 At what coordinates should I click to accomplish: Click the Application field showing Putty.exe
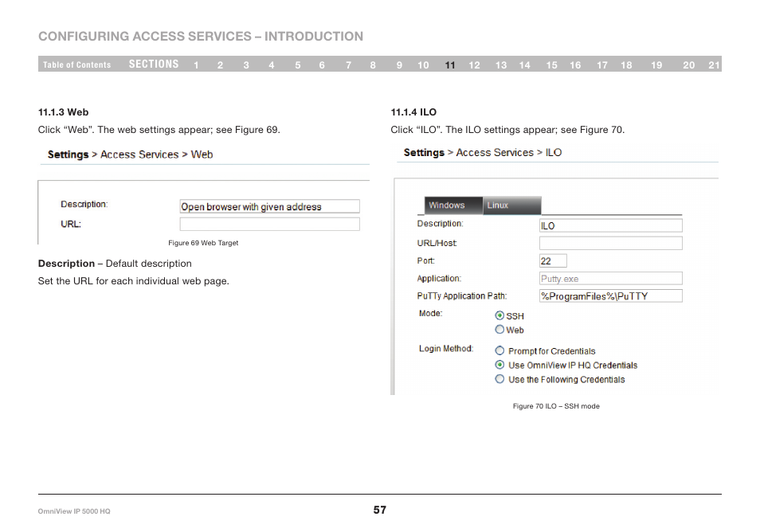611,279
